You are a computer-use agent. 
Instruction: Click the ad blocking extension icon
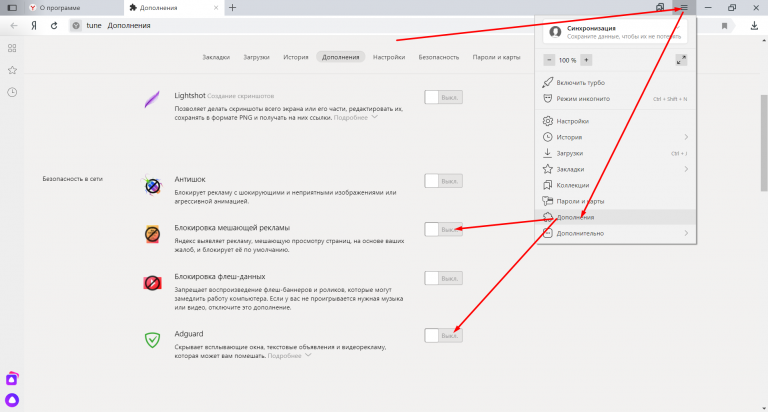coord(152,234)
